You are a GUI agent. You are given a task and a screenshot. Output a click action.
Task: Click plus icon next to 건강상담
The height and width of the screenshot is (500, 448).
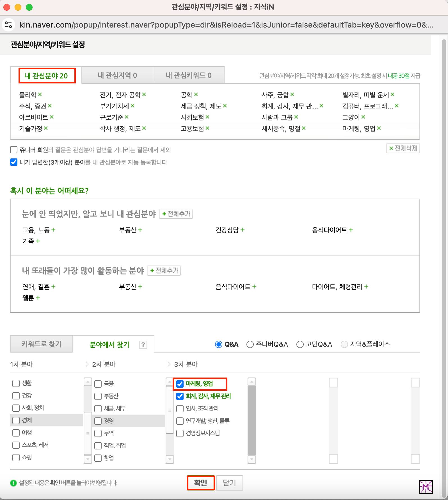click(x=243, y=230)
